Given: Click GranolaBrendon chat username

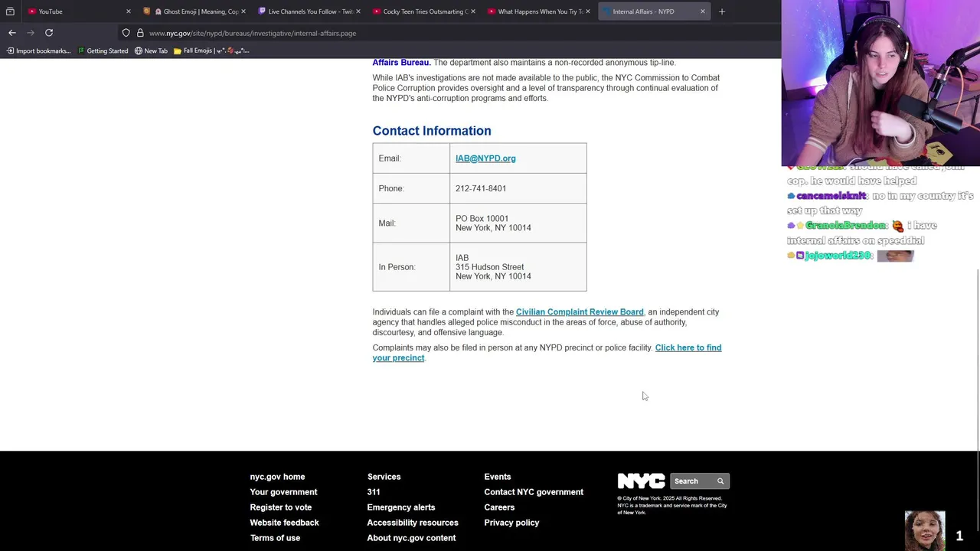Looking at the screenshot, I should point(846,226).
